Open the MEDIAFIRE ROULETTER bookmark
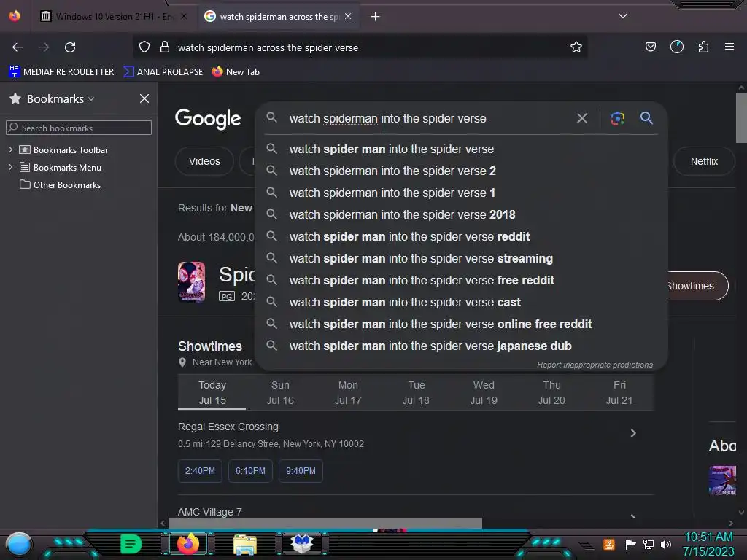 pos(61,72)
